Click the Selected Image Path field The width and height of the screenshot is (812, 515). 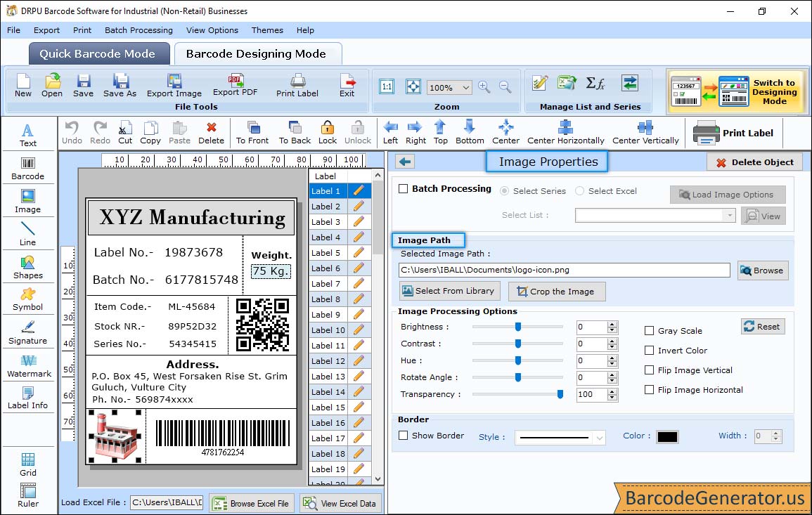point(565,270)
